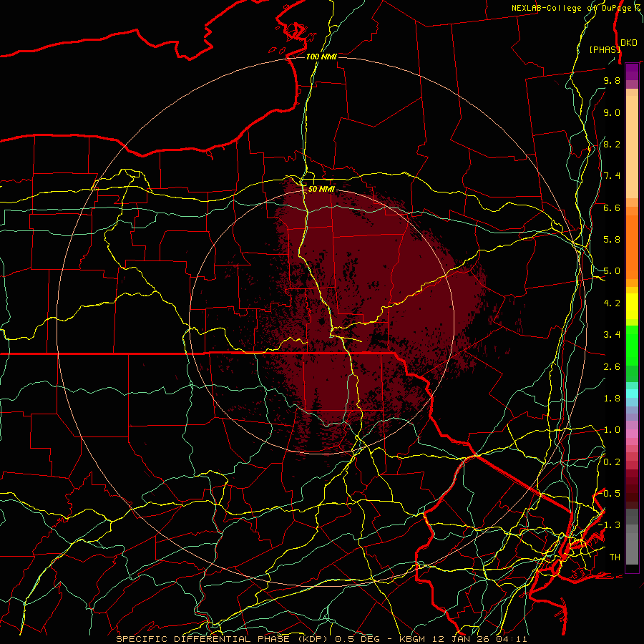Select the 9.0 value on the color scale
The height and width of the screenshot is (644, 644).
click(612, 112)
